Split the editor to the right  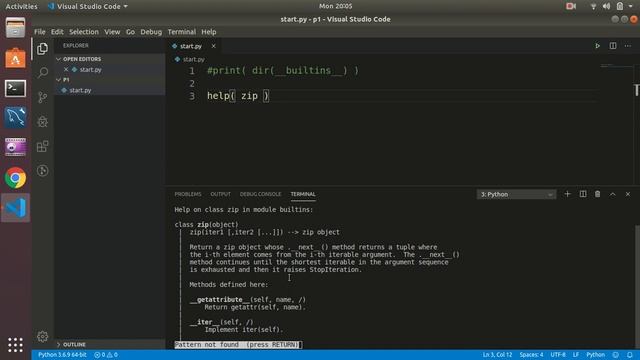[x=613, y=46]
